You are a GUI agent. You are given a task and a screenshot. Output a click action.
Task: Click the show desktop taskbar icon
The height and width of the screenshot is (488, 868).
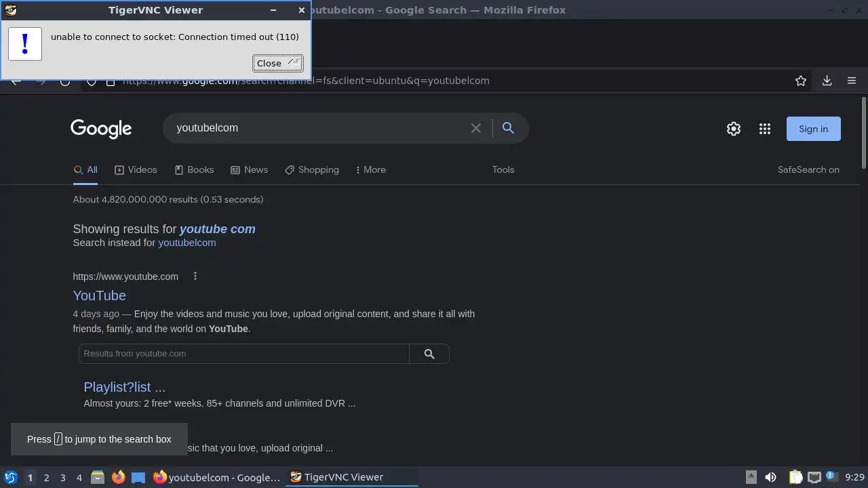[138, 477]
